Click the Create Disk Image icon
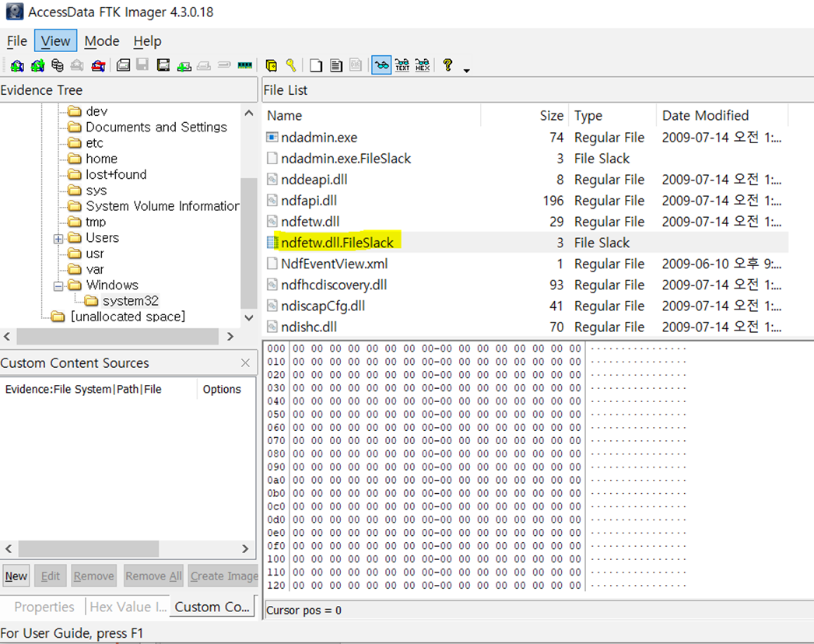 (x=123, y=65)
